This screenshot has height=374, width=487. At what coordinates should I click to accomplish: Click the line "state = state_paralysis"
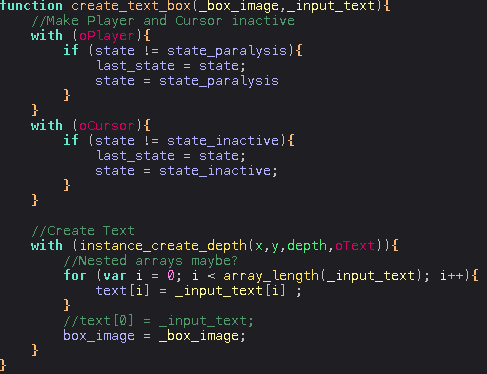click(x=187, y=81)
